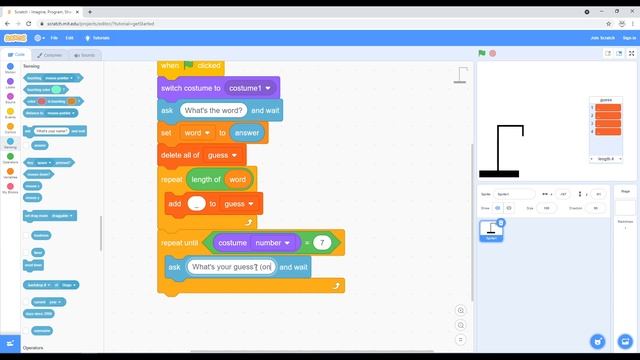Check the timer reporter checkbox
The image size is (640, 360).
click(x=27, y=253)
